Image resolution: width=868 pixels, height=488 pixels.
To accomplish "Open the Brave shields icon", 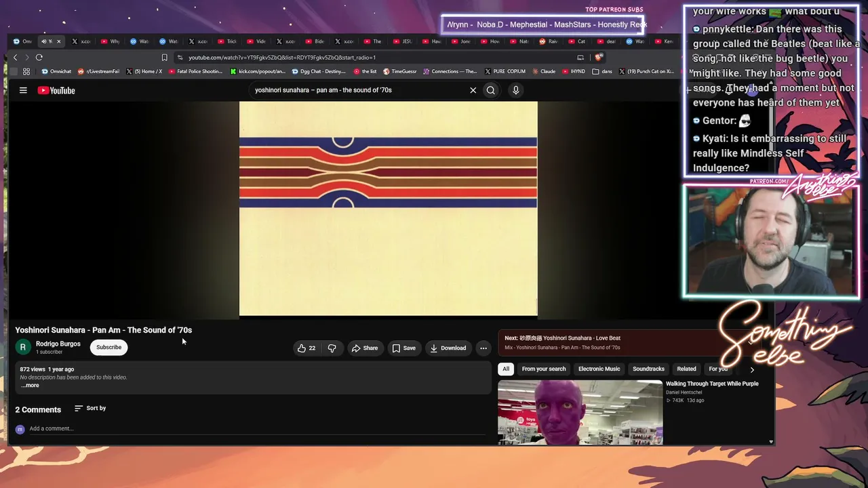I will tap(597, 58).
